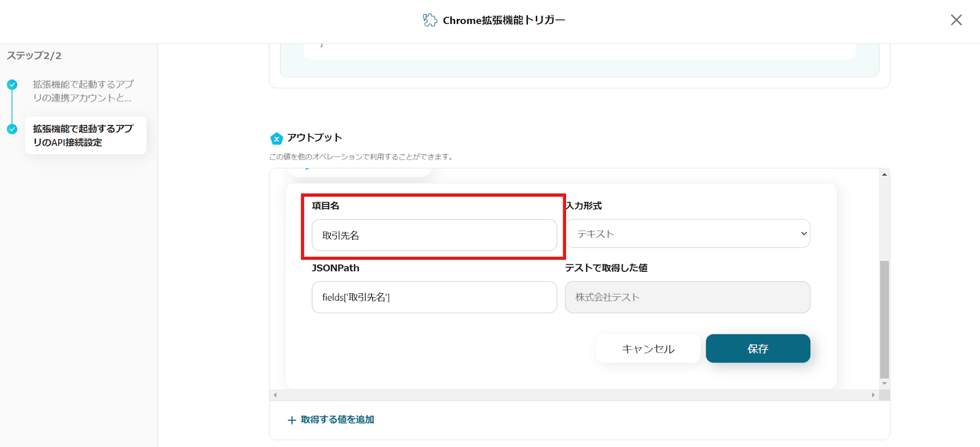Click the horizontal scrollbar left arrow
980x447 pixels.
point(275,395)
